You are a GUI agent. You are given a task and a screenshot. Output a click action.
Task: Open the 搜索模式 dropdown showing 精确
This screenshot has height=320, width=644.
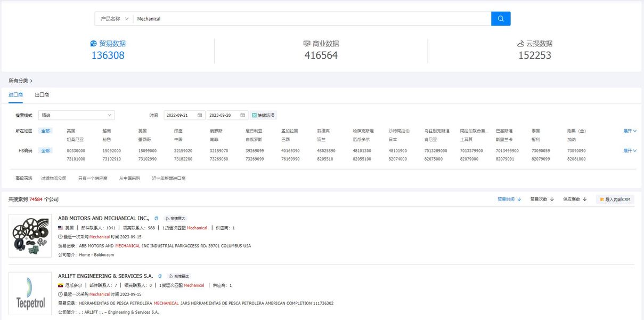pyautogui.click(x=77, y=115)
